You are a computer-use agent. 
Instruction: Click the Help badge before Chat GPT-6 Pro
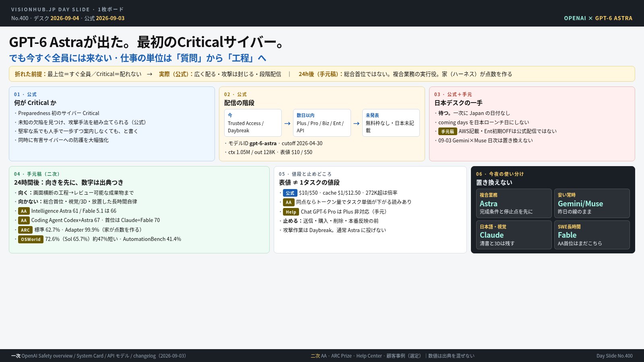[291, 212]
